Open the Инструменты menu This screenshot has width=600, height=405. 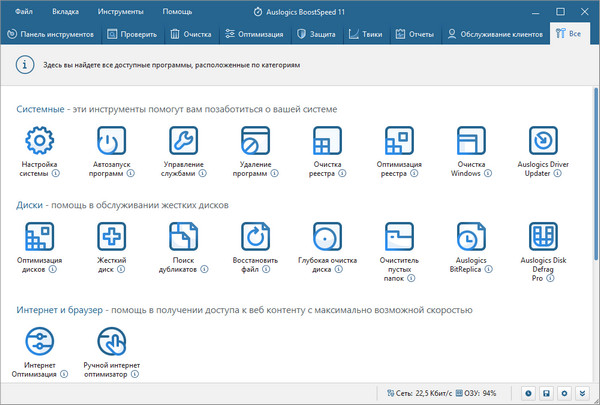tap(120, 10)
